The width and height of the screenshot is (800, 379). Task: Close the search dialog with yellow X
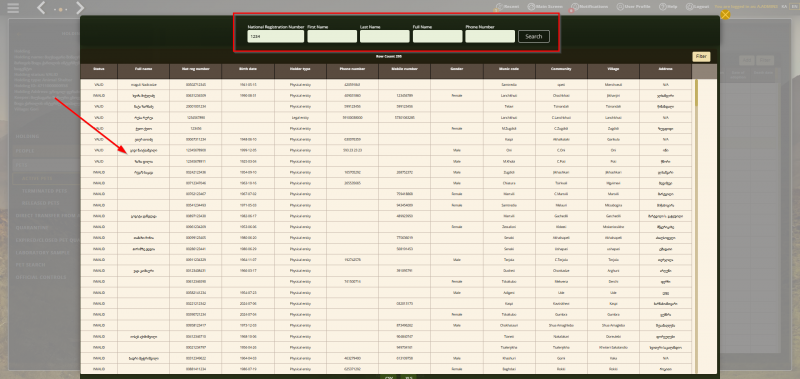pos(725,15)
